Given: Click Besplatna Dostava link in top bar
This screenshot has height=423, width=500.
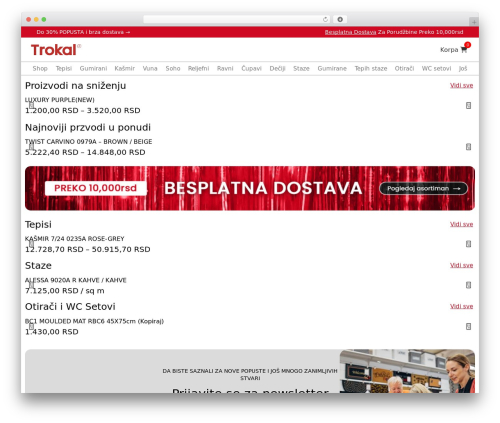Looking at the screenshot, I should tap(350, 32).
